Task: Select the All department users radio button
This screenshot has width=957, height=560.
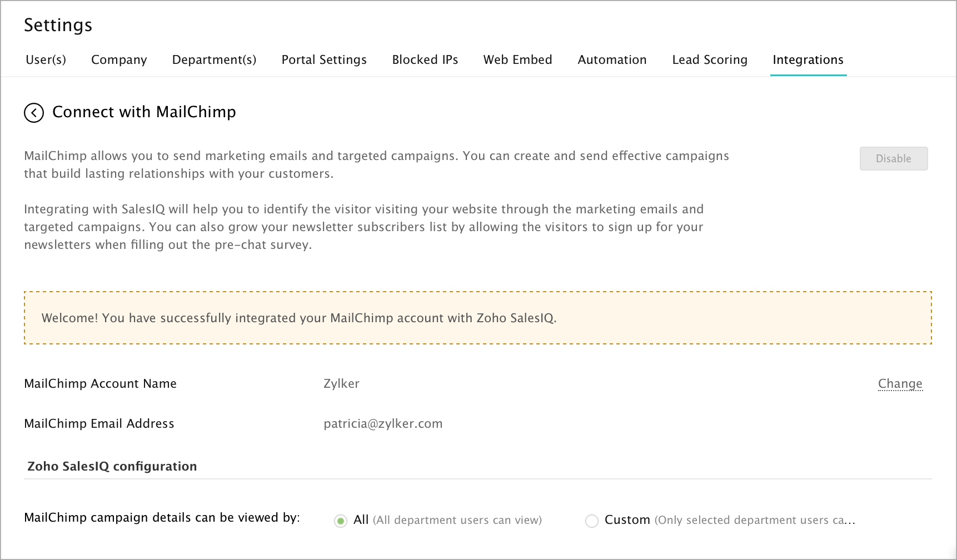Action: pyautogui.click(x=341, y=521)
